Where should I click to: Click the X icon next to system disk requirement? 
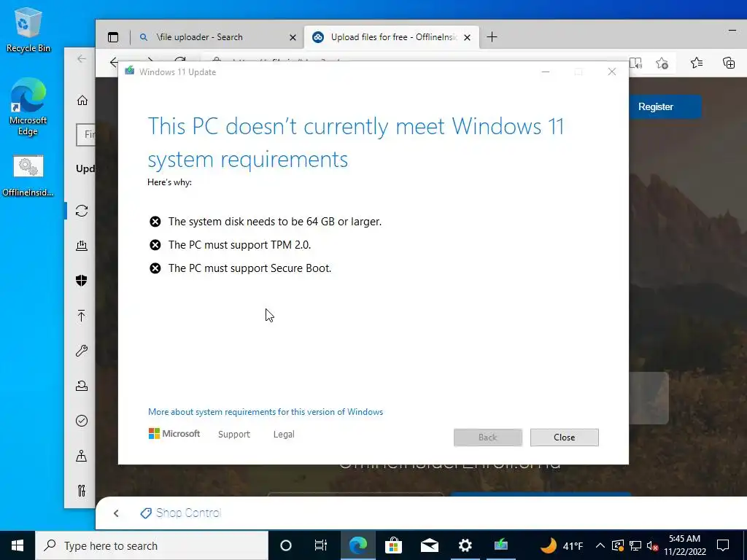tap(155, 222)
